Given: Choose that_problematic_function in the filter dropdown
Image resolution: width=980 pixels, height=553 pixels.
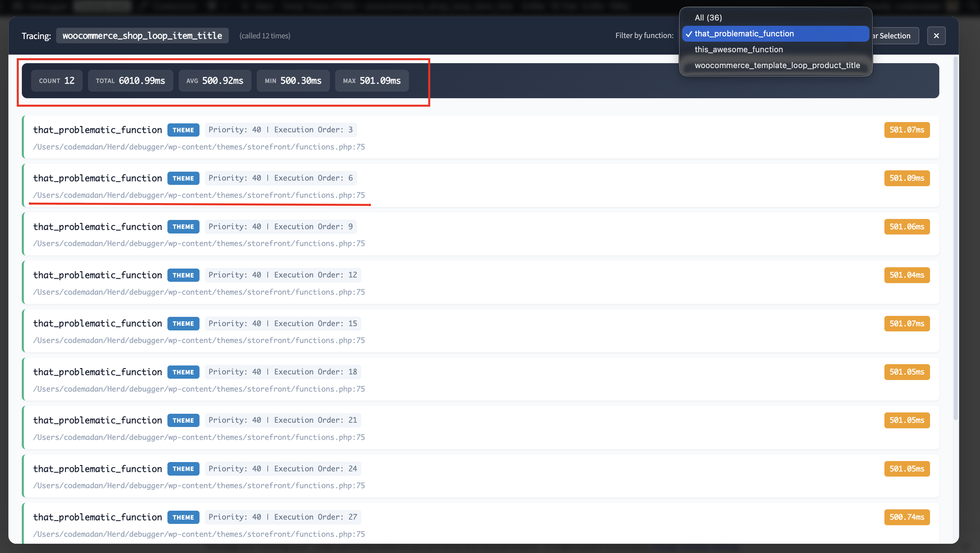Looking at the screenshot, I should [x=775, y=33].
